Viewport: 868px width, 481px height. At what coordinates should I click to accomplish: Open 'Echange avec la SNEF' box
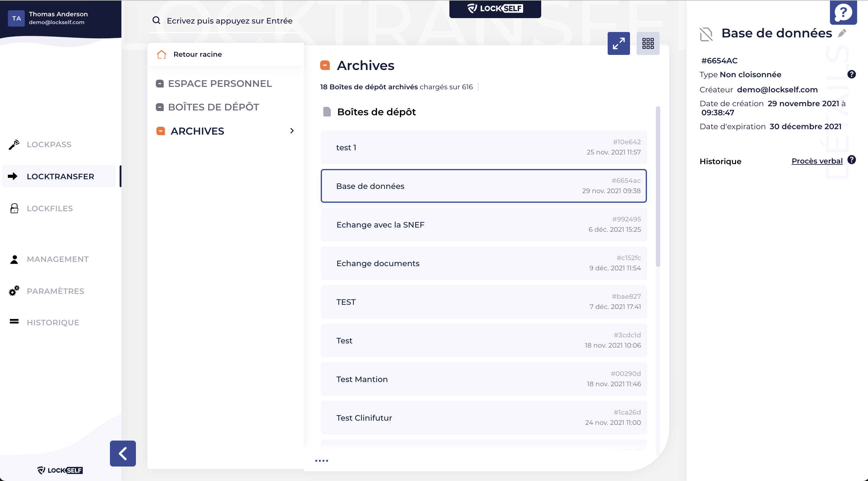484,225
